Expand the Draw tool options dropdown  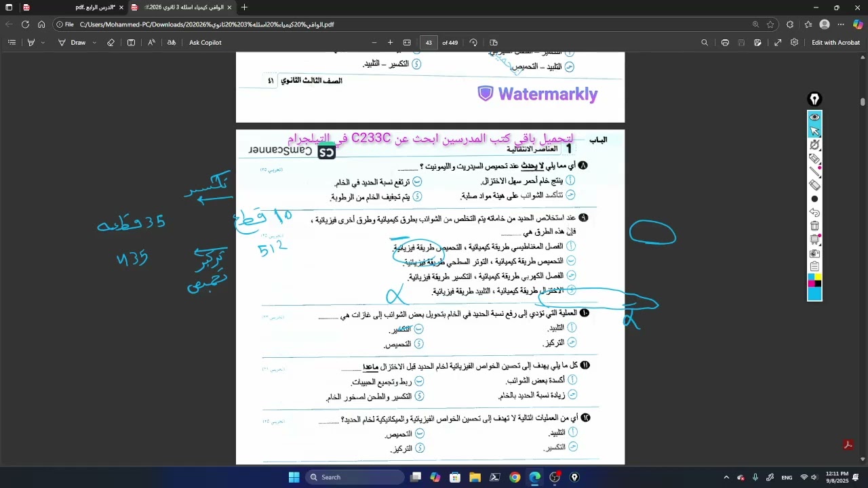94,42
